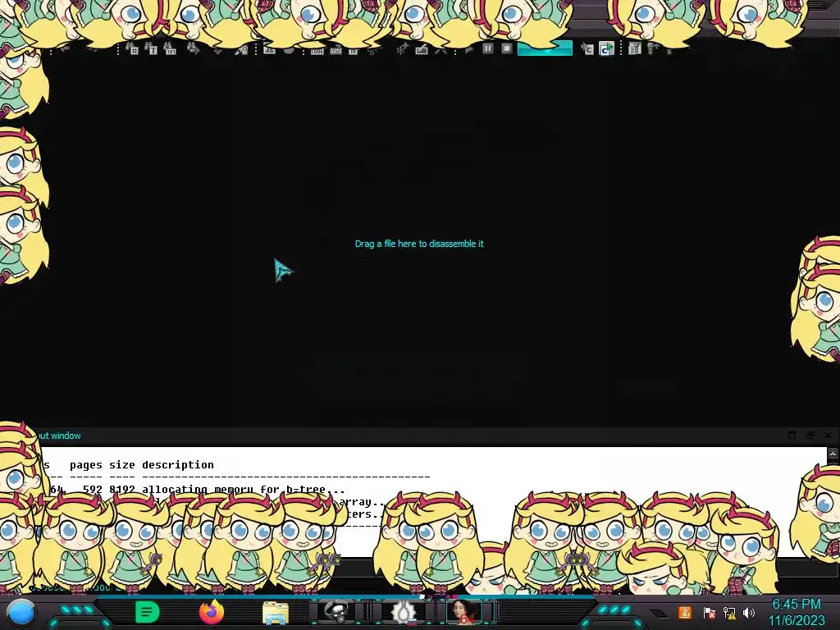Click the Output window scrollbar up arrow

(x=833, y=453)
